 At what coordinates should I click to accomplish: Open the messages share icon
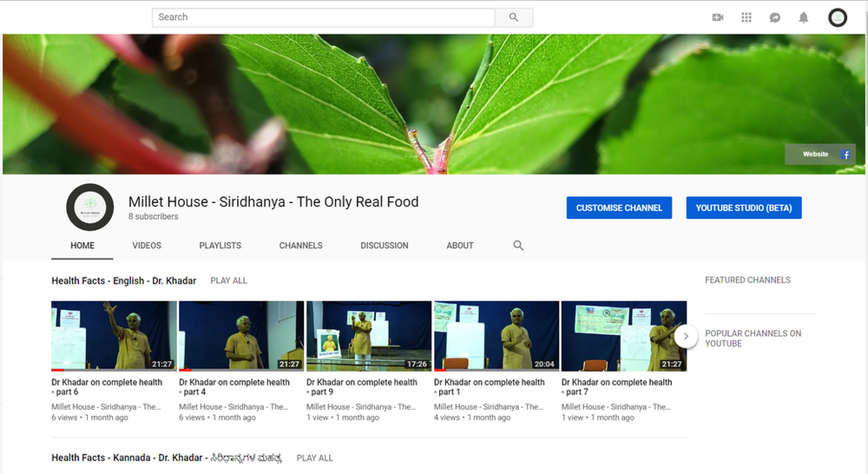(775, 17)
